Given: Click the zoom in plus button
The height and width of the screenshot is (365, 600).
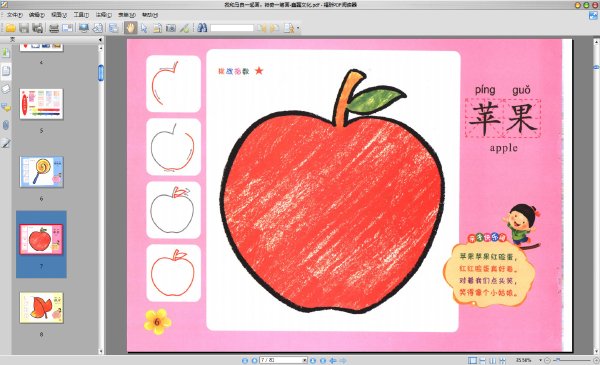Looking at the screenshot, I should pos(595,360).
